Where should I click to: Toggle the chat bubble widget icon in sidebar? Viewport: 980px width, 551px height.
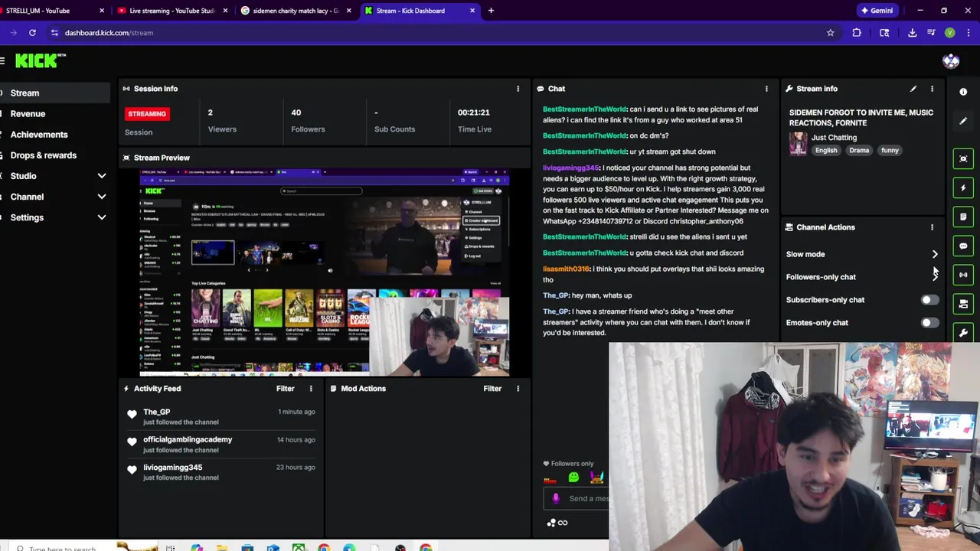pos(963,246)
